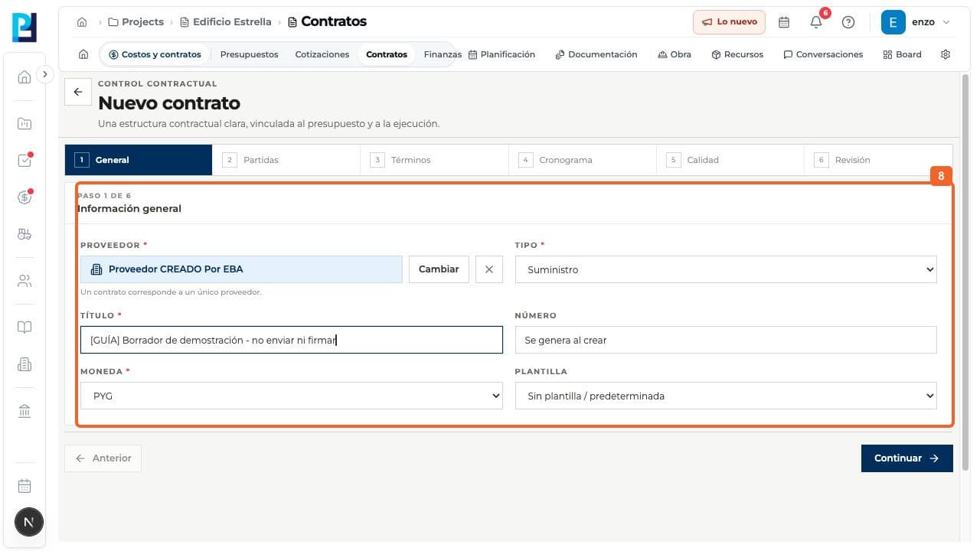Open sidebar open book icon
Viewport: 980px width, 551px height.
[24, 328]
